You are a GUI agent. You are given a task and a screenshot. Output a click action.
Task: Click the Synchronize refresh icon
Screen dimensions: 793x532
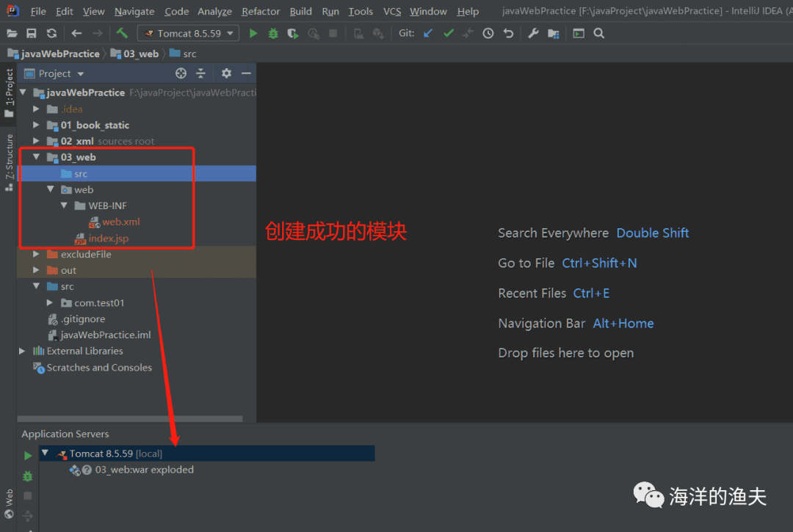pyautogui.click(x=51, y=33)
